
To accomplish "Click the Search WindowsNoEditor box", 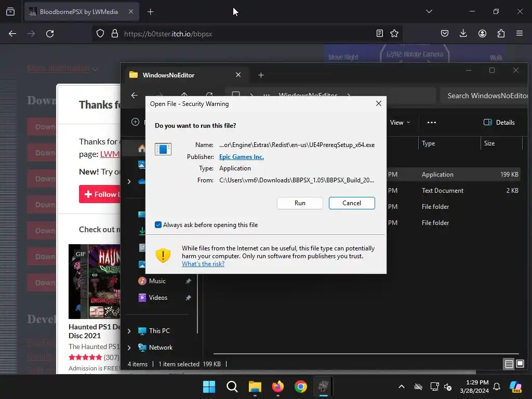I will 484,96.
